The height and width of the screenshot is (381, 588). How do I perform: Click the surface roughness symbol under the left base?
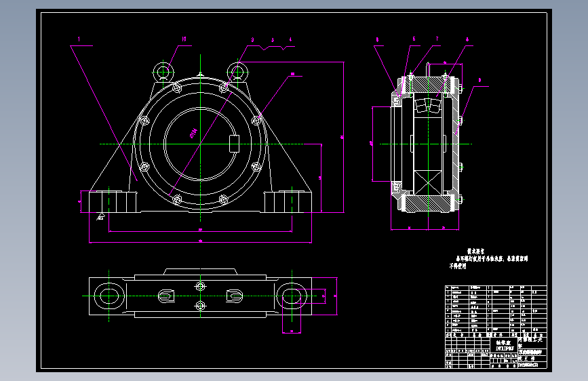pyautogui.click(x=100, y=216)
